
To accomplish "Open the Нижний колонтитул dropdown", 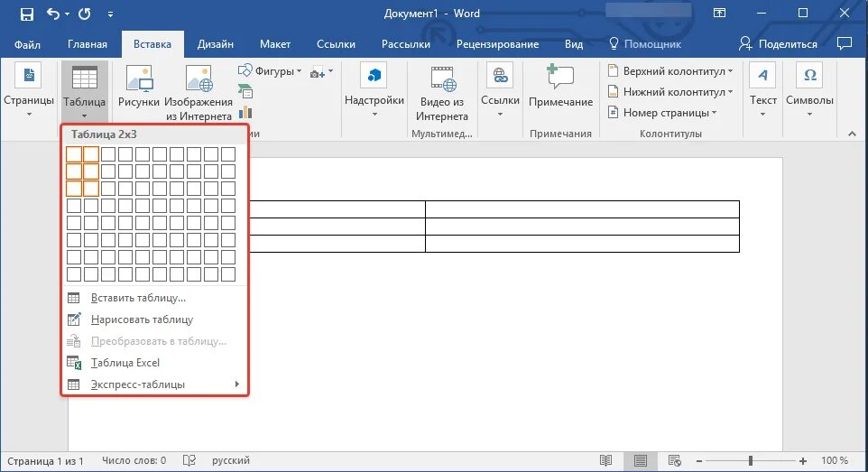I will click(x=669, y=91).
